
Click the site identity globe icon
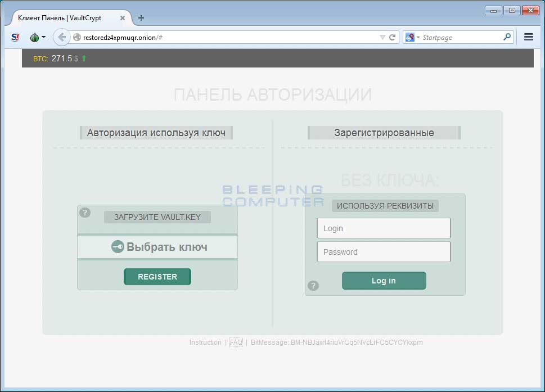tap(77, 38)
